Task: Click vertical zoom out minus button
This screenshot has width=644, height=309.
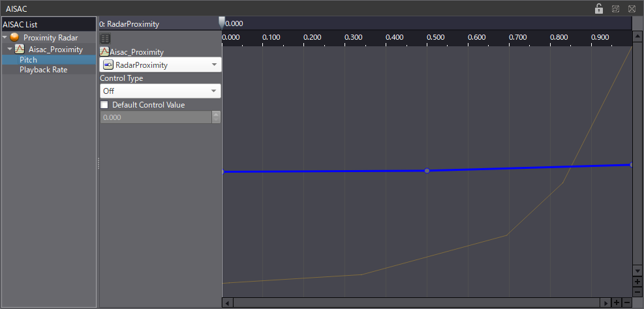Action: point(637,292)
